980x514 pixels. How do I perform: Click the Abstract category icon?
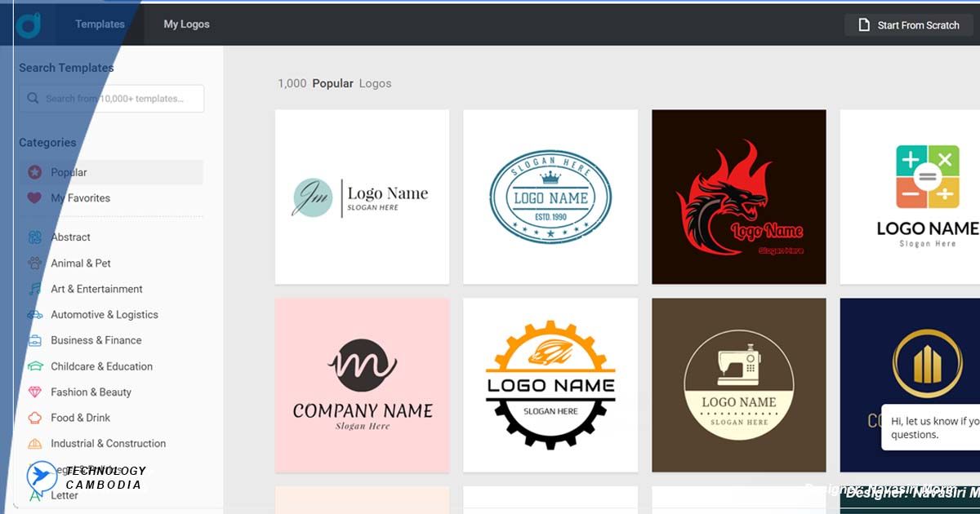(34, 237)
